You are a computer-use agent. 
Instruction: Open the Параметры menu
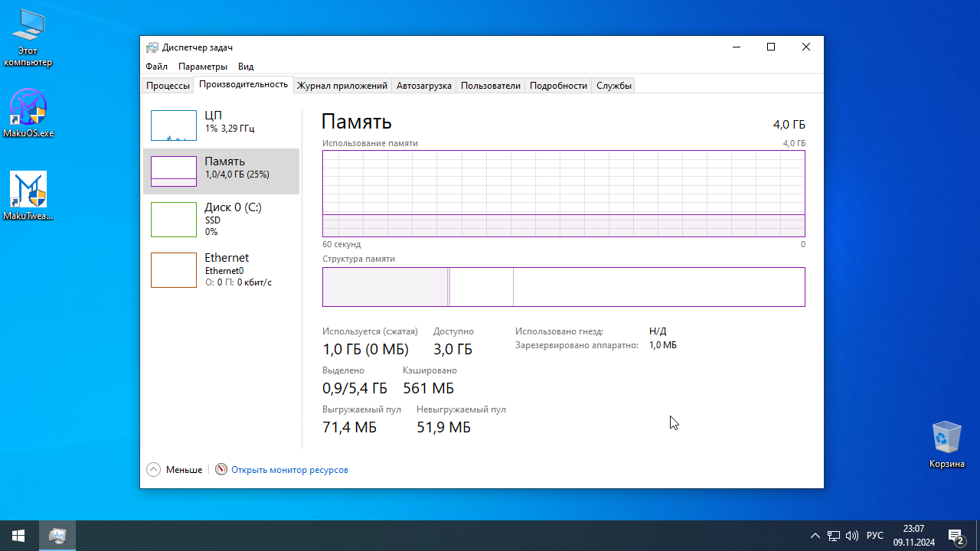pyautogui.click(x=203, y=67)
